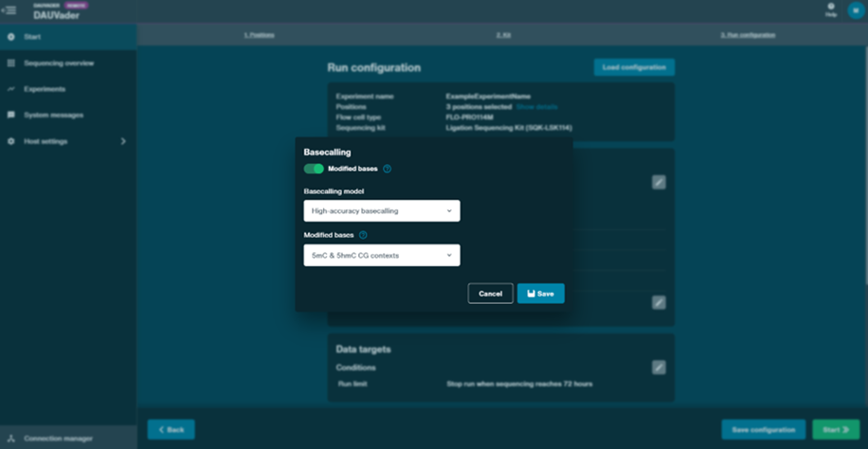The width and height of the screenshot is (868, 449).
Task: Click the help icon above the Modified bases dropdown
Action: point(363,235)
